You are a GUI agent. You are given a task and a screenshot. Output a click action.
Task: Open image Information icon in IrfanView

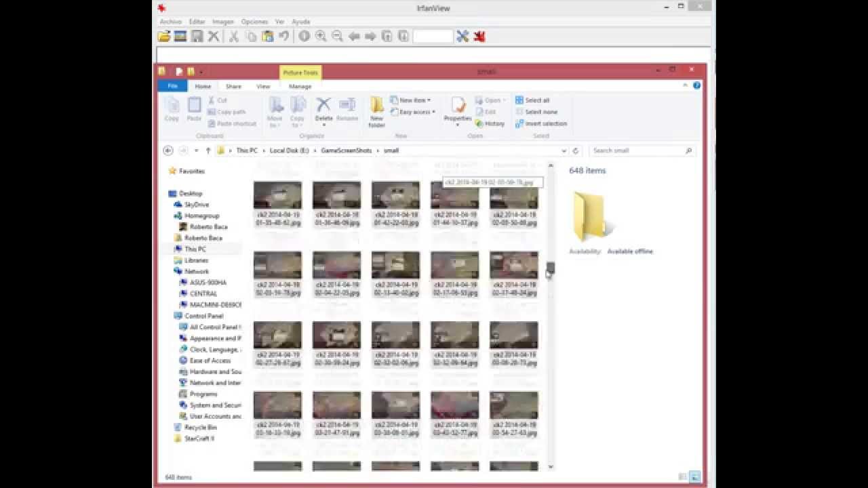coord(304,37)
